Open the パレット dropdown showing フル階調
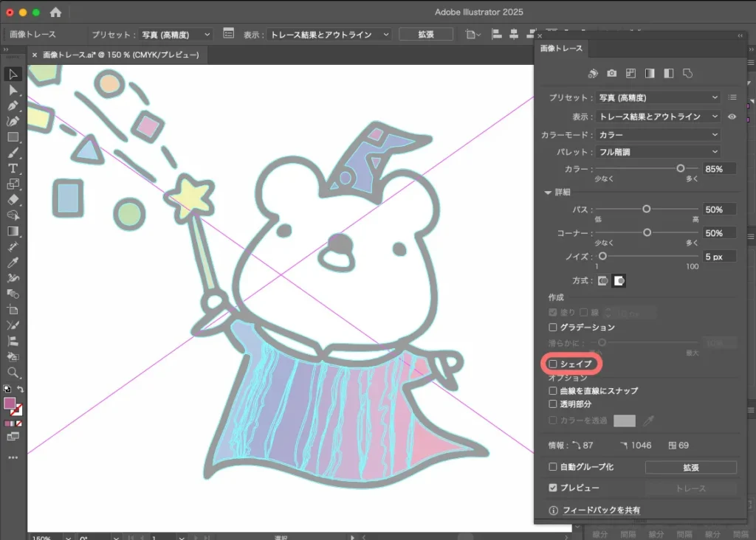Screen dimensions: 756x540 (x=659, y=152)
